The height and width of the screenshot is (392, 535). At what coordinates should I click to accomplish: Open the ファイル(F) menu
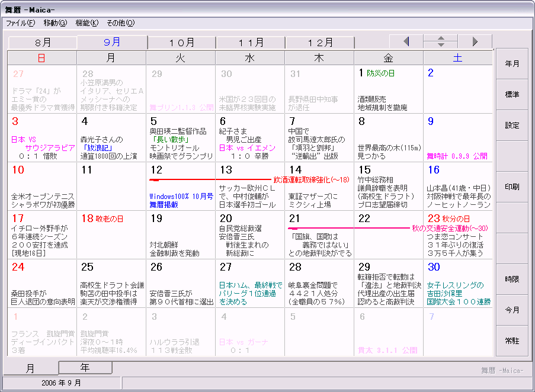coord(20,23)
